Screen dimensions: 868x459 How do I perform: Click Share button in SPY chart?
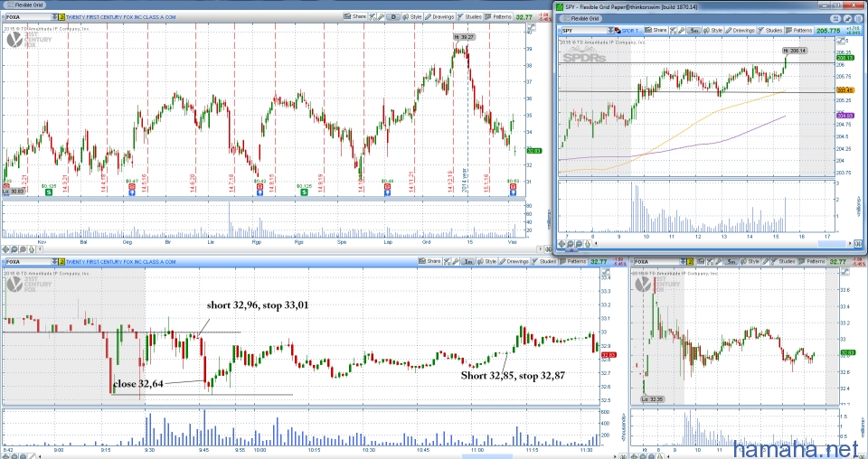tap(656, 31)
